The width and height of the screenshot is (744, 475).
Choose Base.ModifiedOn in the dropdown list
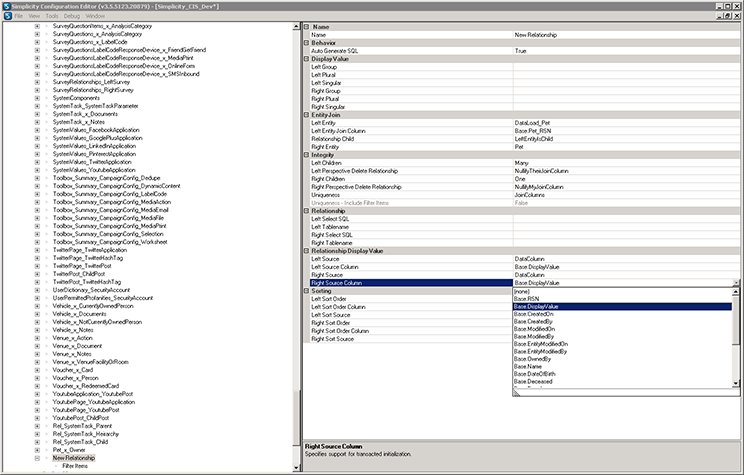pos(622,329)
